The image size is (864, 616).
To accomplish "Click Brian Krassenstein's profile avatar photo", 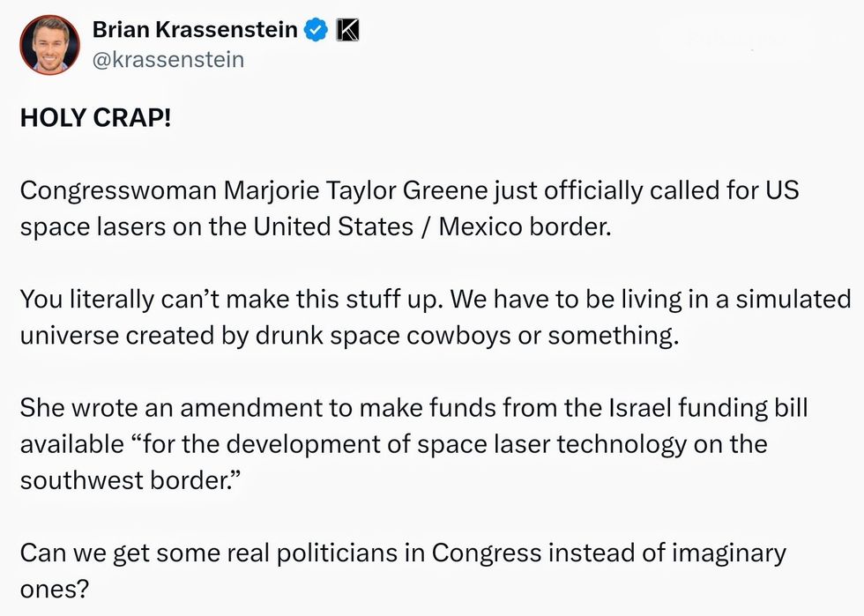I will tap(50, 45).
